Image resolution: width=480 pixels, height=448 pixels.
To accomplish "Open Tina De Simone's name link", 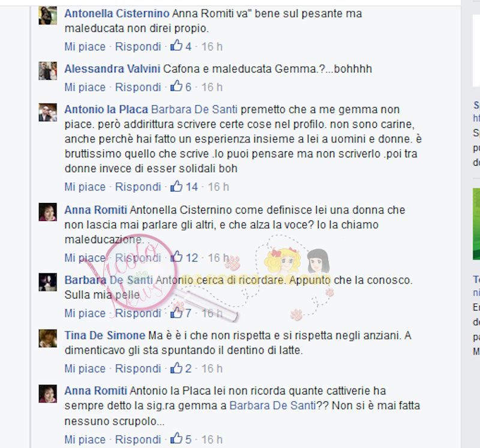I will click(x=104, y=336).
